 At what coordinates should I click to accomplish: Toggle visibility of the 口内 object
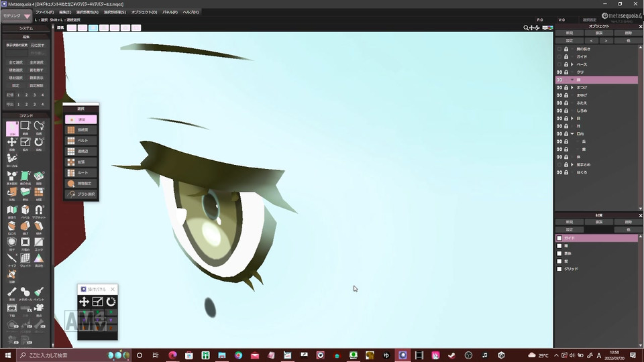tap(559, 134)
